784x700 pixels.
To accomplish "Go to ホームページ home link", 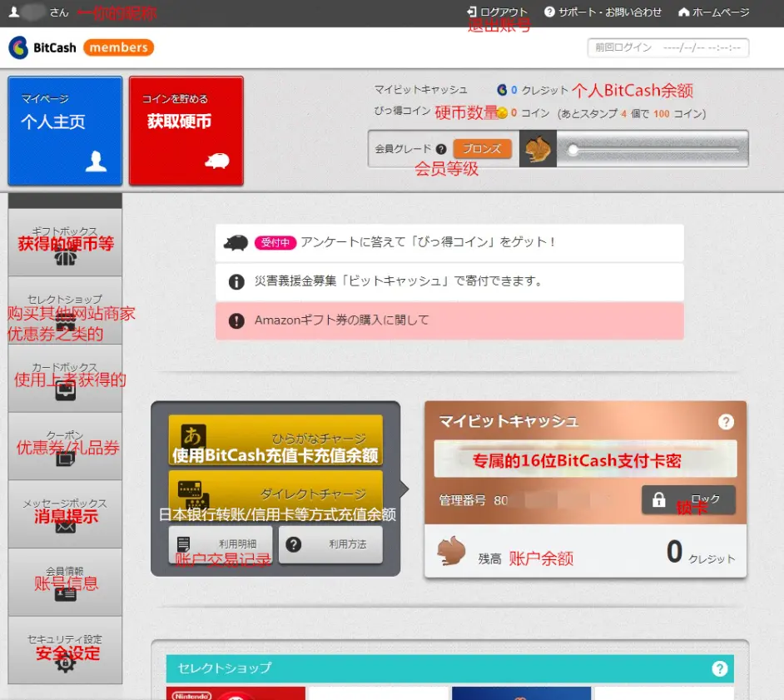I will pyautogui.click(x=713, y=12).
